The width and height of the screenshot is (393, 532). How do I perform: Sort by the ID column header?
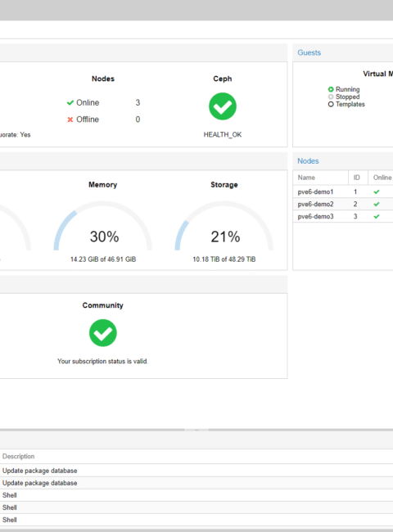(x=358, y=178)
